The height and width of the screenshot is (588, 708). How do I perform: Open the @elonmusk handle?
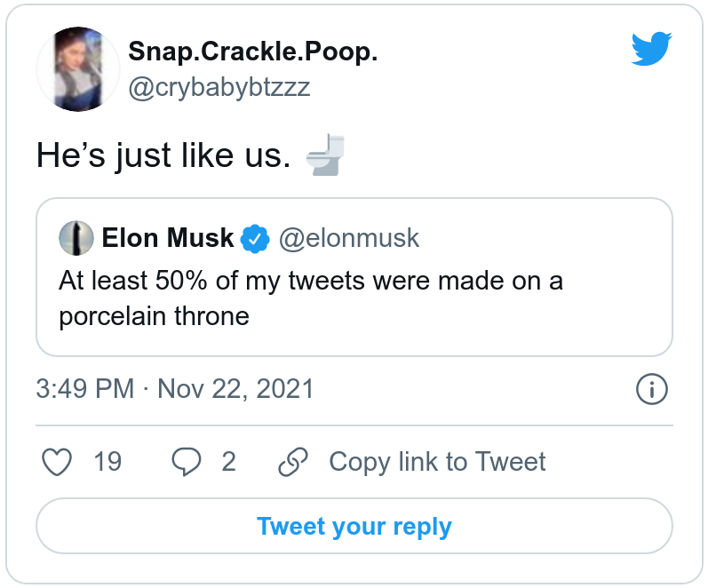(x=349, y=238)
